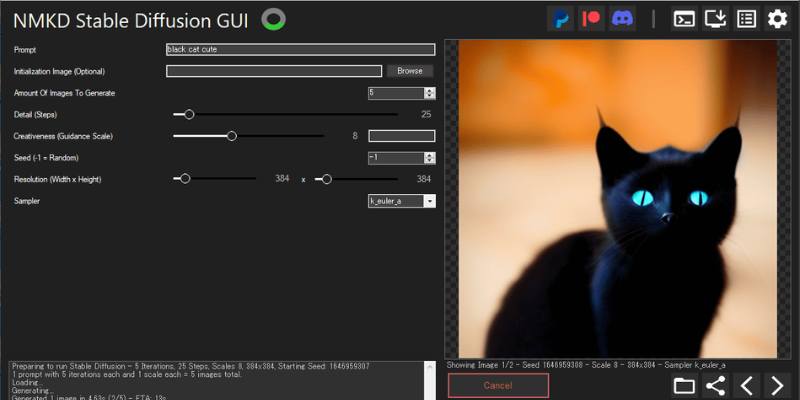Open the command line tools icon
The height and width of the screenshot is (400, 800).
(x=684, y=19)
